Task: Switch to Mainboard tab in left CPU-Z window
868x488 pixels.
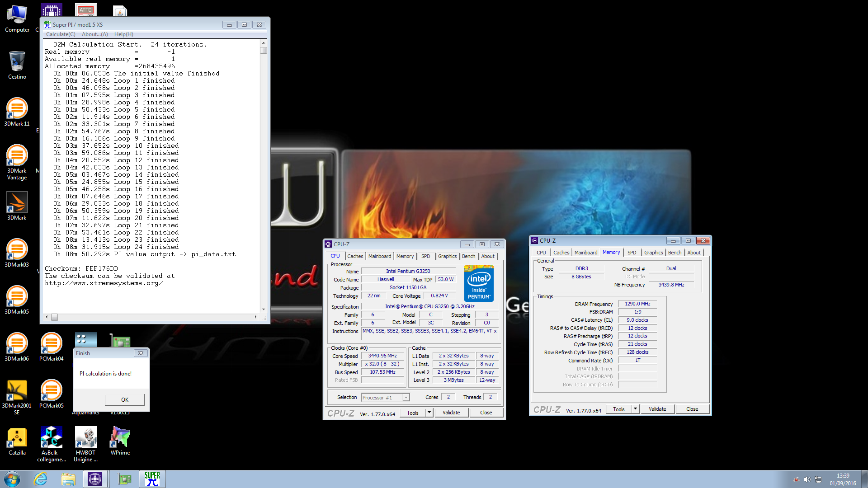Action: 380,256
